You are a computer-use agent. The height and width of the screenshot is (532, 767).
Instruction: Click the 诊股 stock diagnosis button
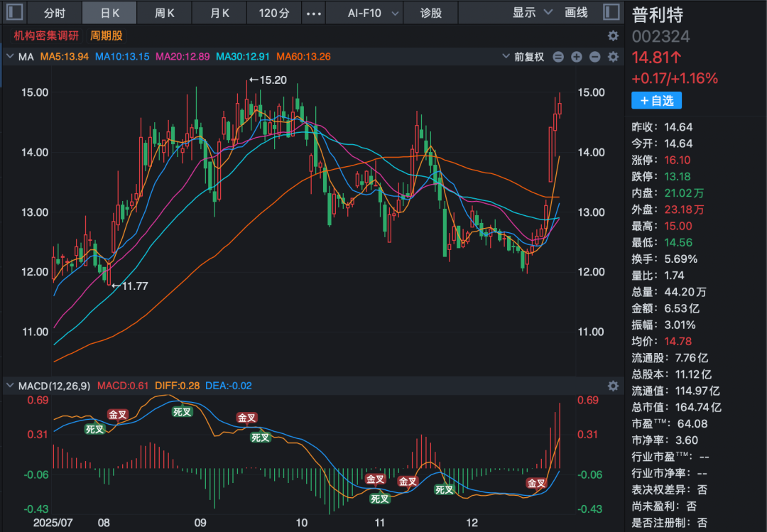coord(430,13)
